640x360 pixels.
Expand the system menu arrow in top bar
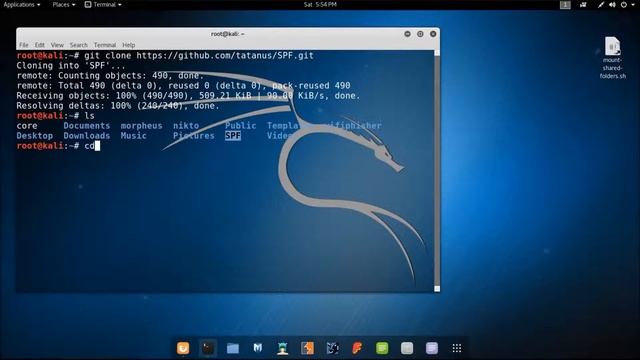click(x=633, y=4)
